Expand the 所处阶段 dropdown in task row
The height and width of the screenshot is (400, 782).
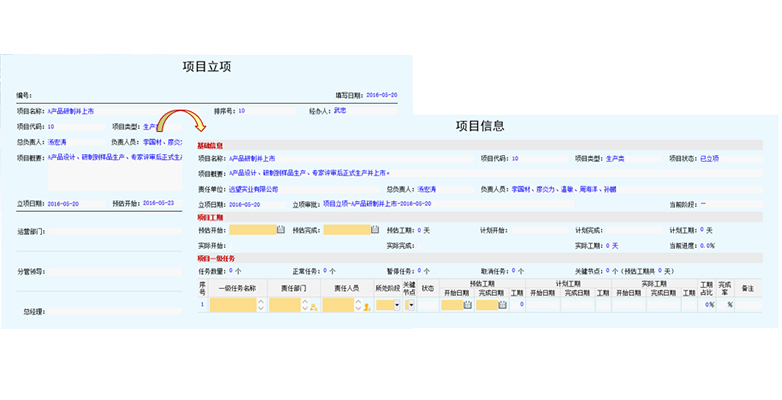click(396, 305)
